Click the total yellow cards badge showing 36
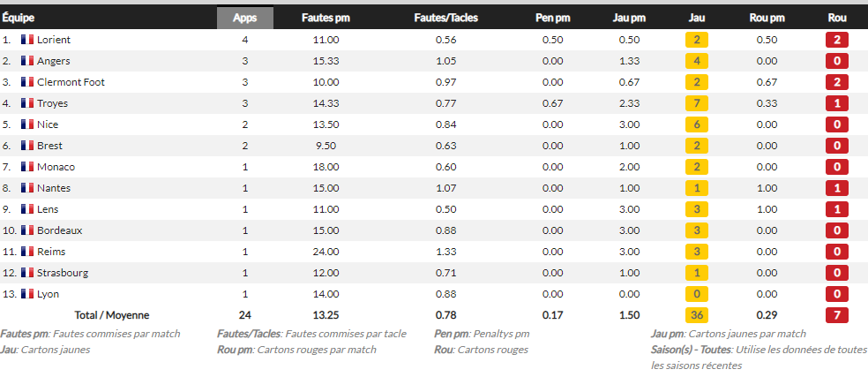The width and height of the screenshot is (868, 377). (x=696, y=315)
